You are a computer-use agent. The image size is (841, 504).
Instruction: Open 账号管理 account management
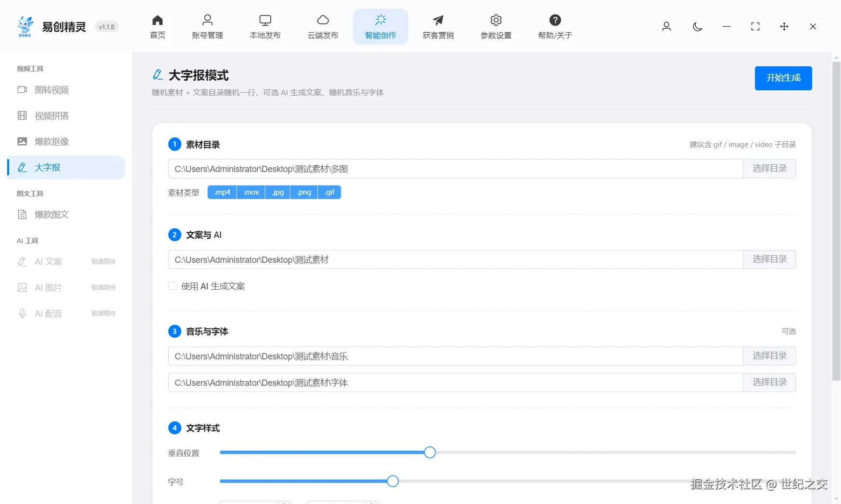pos(207,26)
